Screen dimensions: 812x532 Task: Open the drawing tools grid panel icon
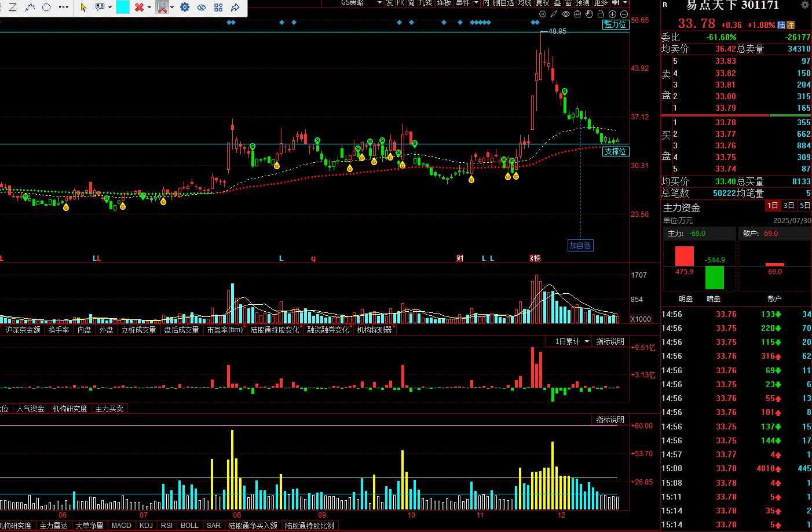218,8
